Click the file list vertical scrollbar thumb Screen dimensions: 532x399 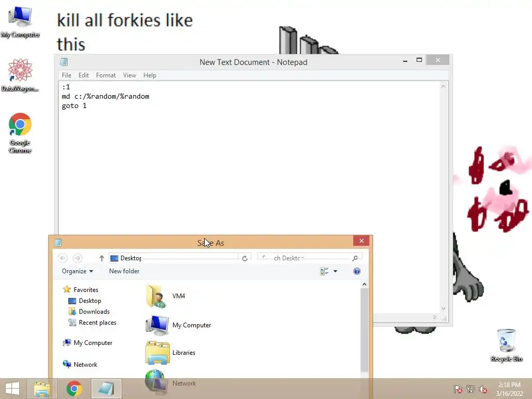pos(364,330)
